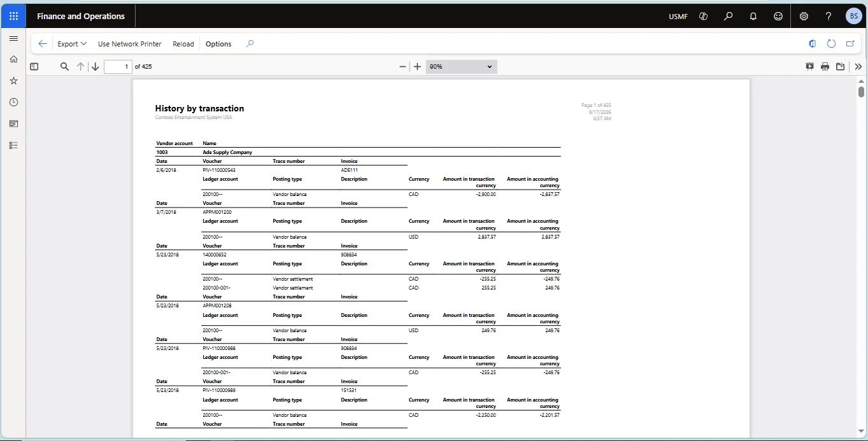Open the action bar search icon
The height and width of the screenshot is (441, 868).
250,44
